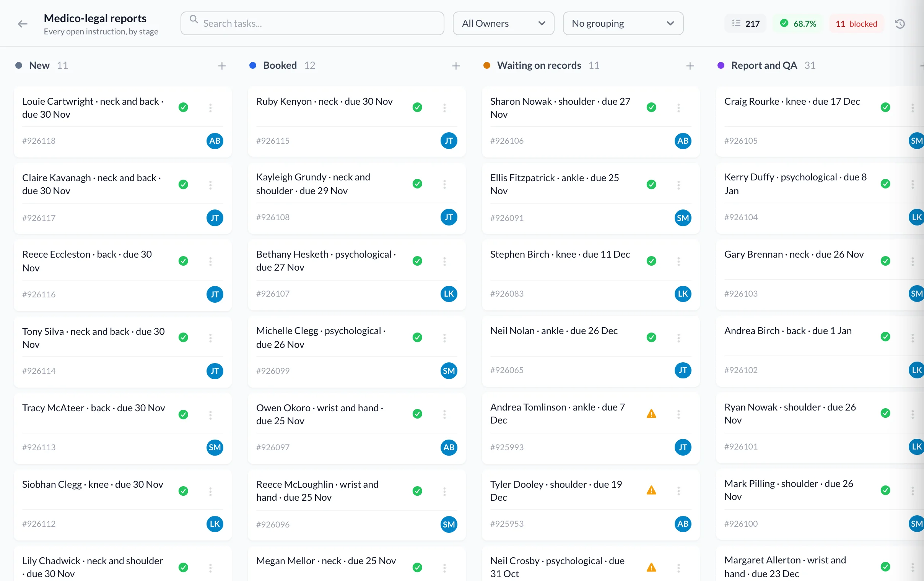The image size is (924, 581).
Task: Click task ID #926083
Action: (x=507, y=294)
